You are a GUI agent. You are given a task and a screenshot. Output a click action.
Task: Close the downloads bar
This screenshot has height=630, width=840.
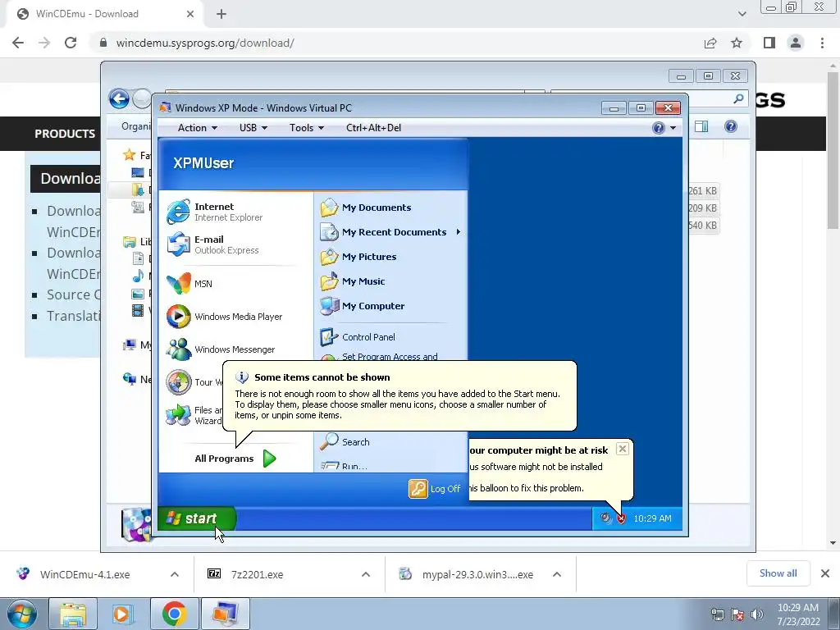pos(825,573)
